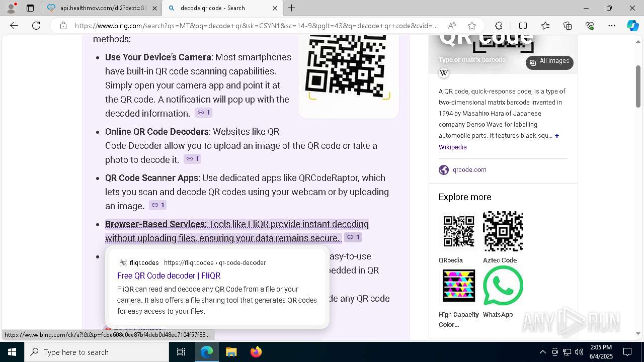The width and height of the screenshot is (644, 362).
Task: Close the api.healthmov.com tab
Action: click(x=154, y=8)
